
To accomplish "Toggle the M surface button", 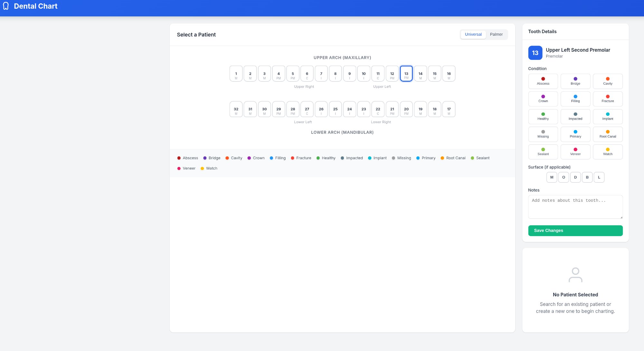I will (552, 177).
